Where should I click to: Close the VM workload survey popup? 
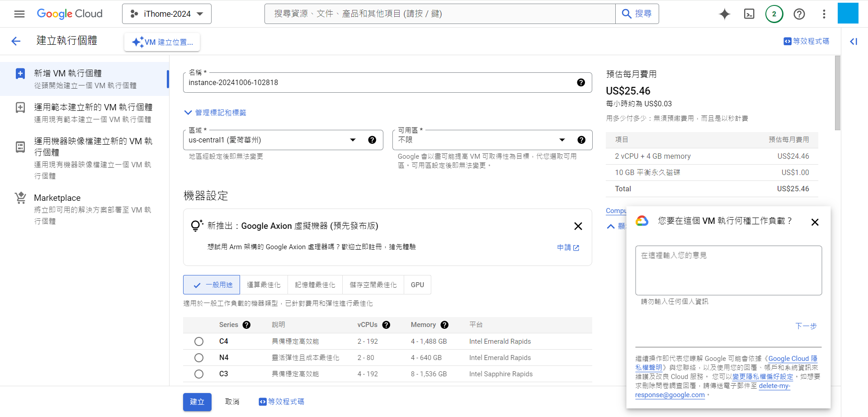tap(815, 222)
